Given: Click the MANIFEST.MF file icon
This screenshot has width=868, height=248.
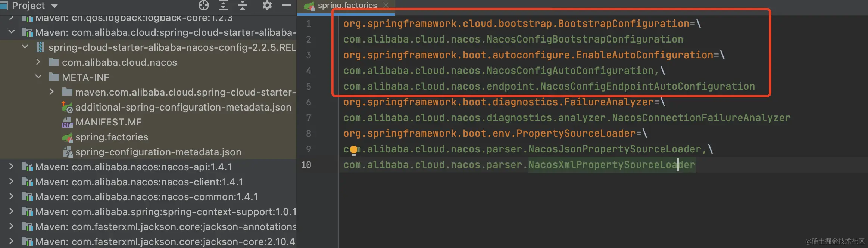Looking at the screenshot, I should (67, 122).
